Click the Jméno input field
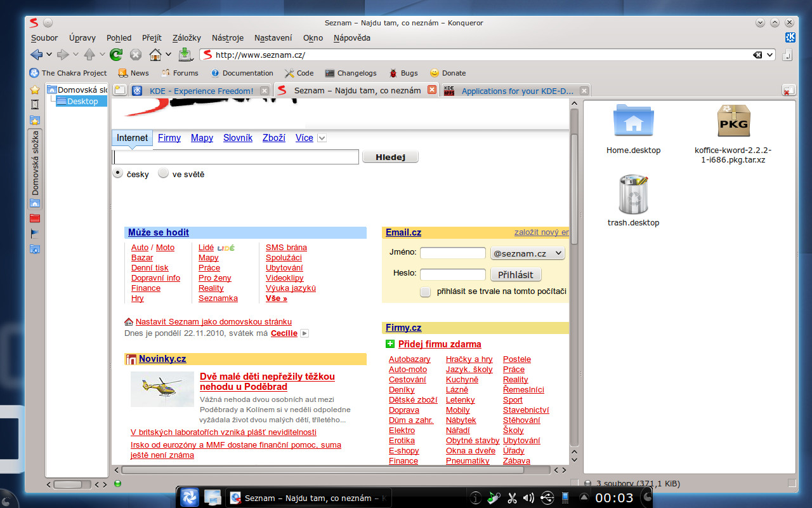The height and width of the screenshot is (508, 812). tap(452, 253)
